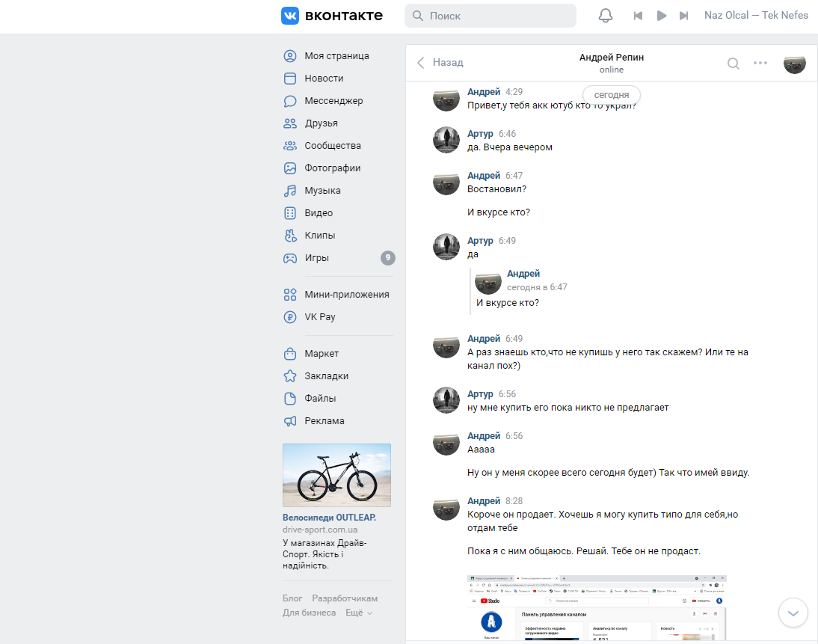Click the Закладки star icon
This screenshot has height=644, width=818.
point(290,375)
